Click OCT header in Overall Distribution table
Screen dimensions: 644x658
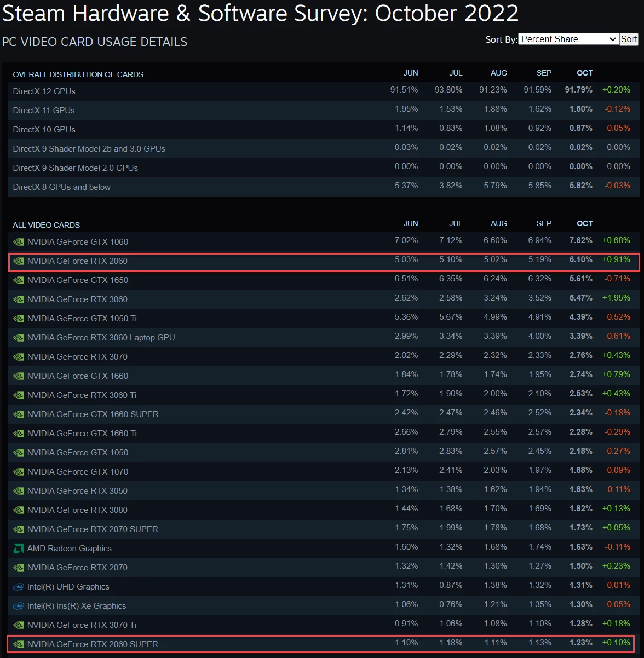coord(585,73)
